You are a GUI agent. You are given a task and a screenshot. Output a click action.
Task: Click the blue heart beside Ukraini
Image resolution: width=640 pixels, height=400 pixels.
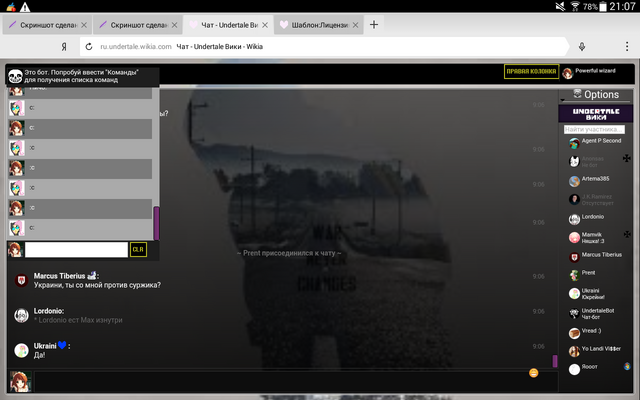[x=62, y=345]
